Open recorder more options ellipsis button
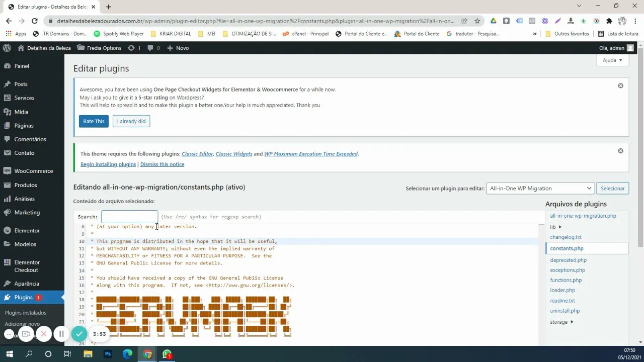644x362 pixels. click(9, 334)
